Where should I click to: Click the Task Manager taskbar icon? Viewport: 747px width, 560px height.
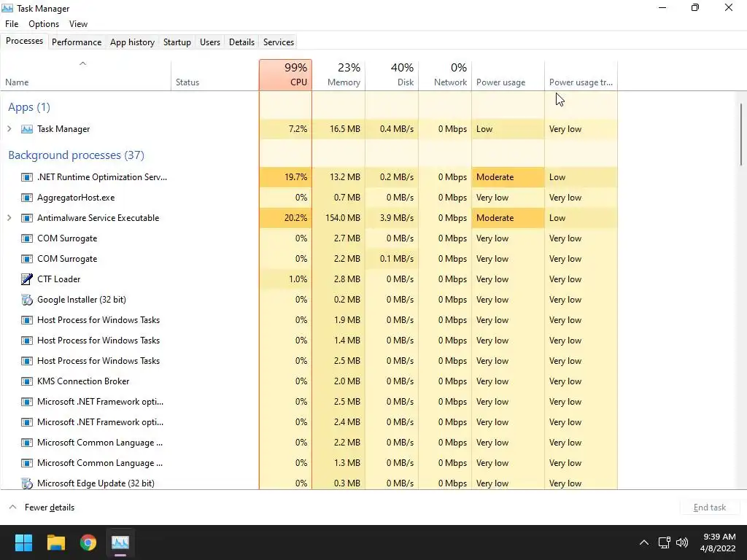click(120, 542)
